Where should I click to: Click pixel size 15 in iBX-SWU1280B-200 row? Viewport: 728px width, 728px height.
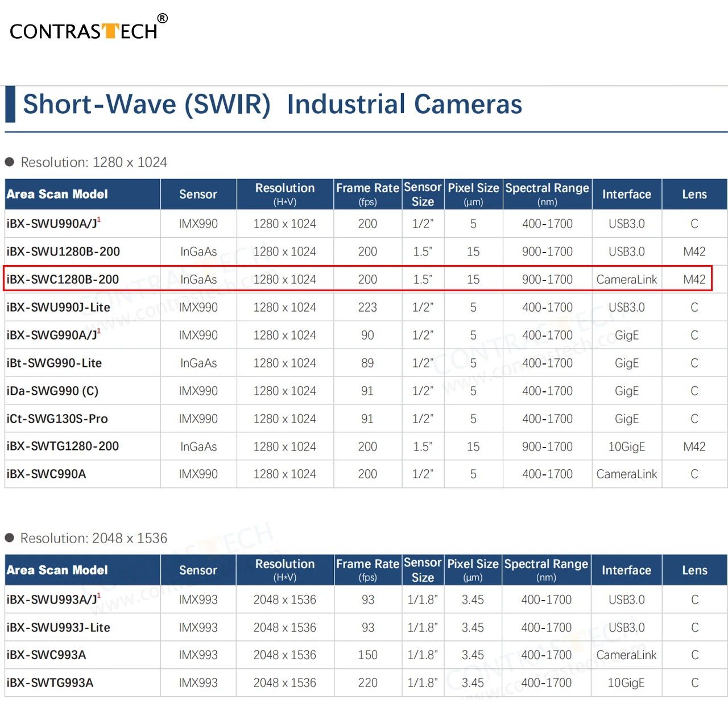473,251
